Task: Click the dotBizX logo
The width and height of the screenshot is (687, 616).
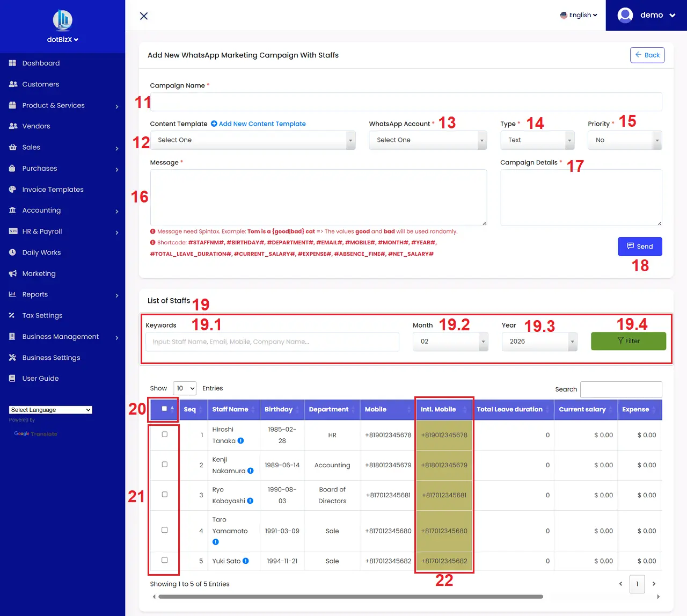Action: point(63,20)
